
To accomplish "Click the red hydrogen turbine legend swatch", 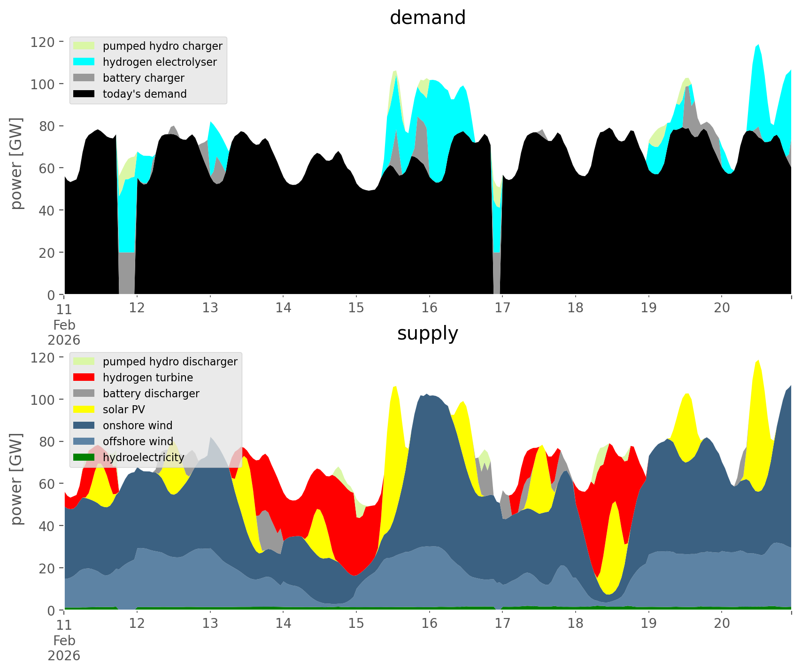I will (x=84, y=378).
